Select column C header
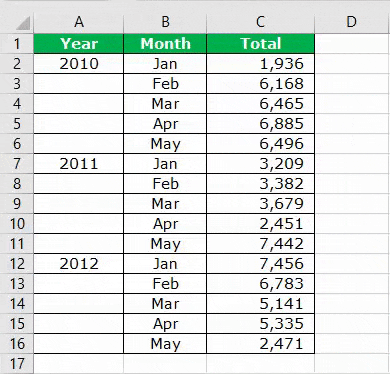This screenshot has width=390, height=374. 260,22
